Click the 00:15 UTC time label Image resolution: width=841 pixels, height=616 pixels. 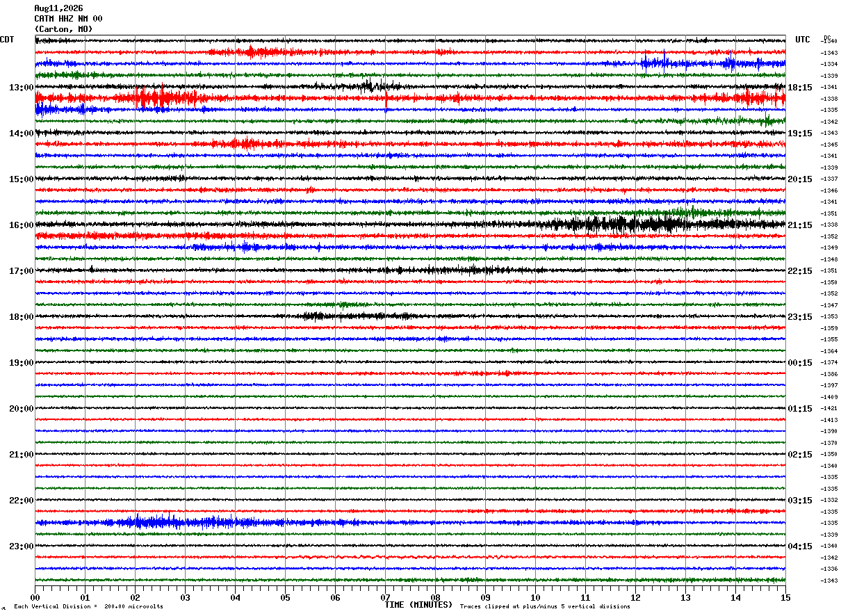tap(800, 362)
